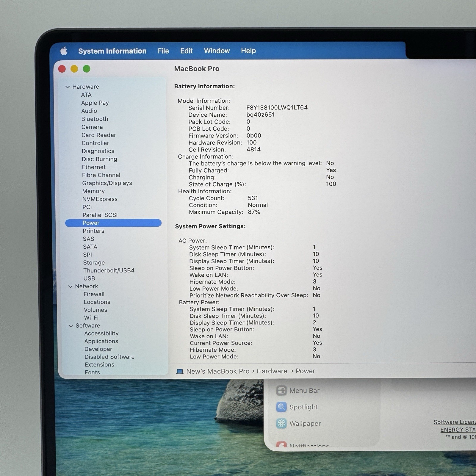Viewport: 476px width, 476px height.
Task: Collapse the Network section chevron
Action: click(70, 286)
